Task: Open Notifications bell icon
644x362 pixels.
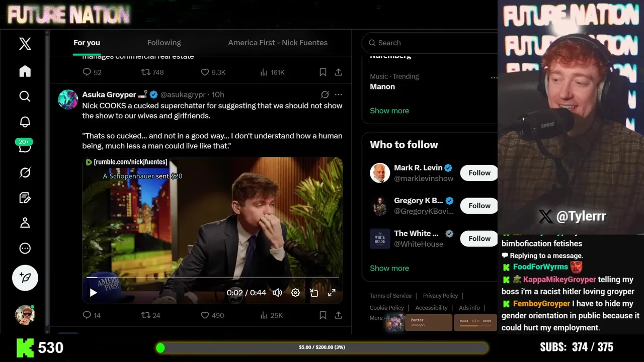Action: [25, 122]
